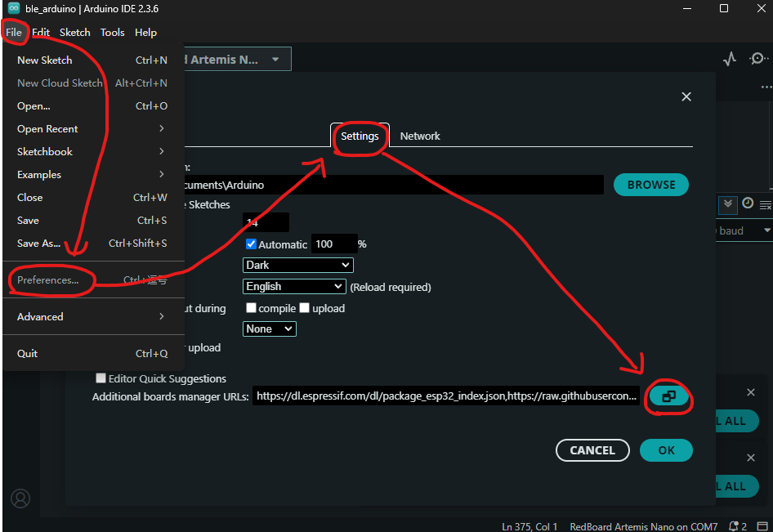Switch to the Network tab
This screenshot has width=773, height=532.
pos(420,136)
